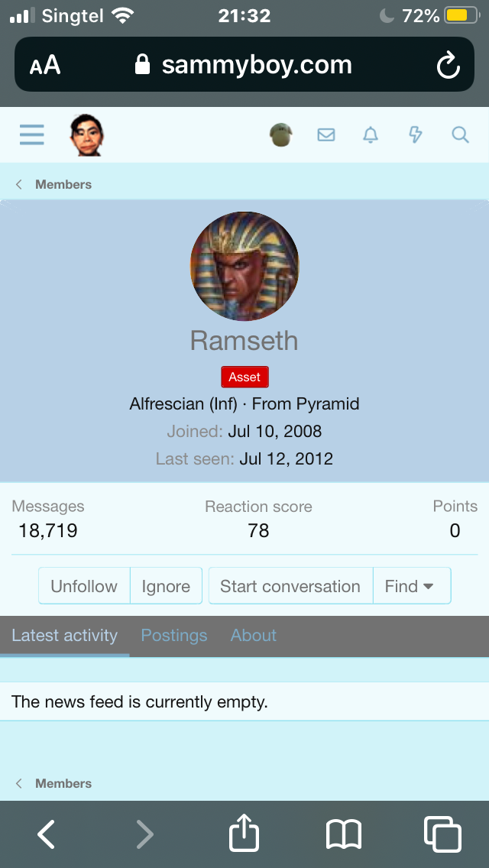This screenshot has height=868, width=489.
Task: Toggle following with Unfollow button
Action: click(84, 586)
